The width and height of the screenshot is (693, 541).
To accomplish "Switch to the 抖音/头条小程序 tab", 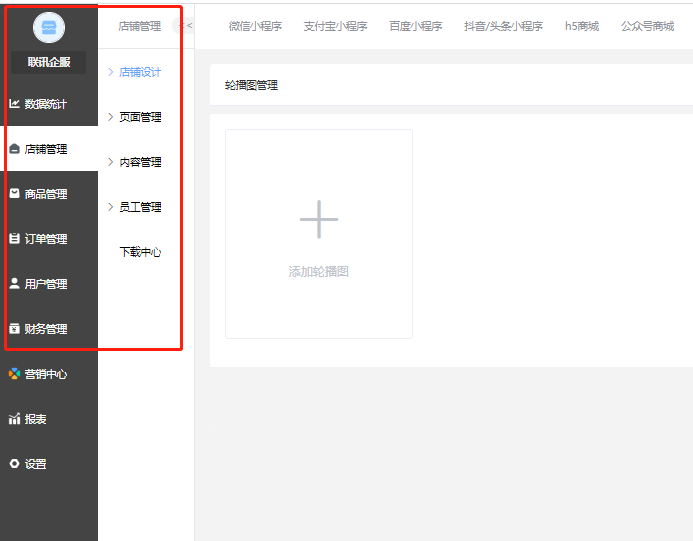I will [x=503, y=27].
